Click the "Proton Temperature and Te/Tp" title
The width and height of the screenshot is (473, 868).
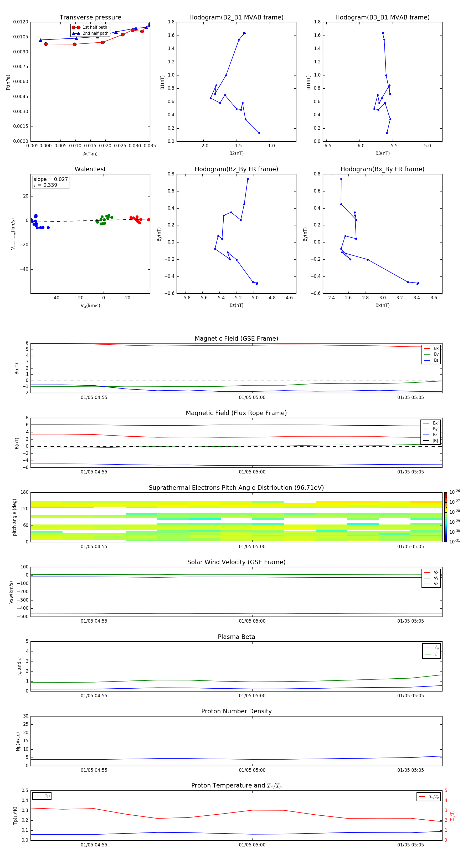click(x=236, y=785)
